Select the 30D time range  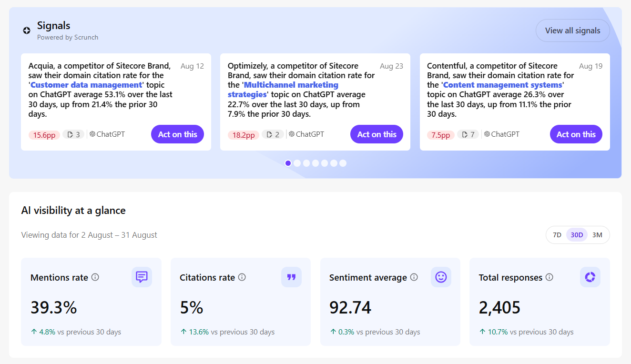tap(577, 235)
